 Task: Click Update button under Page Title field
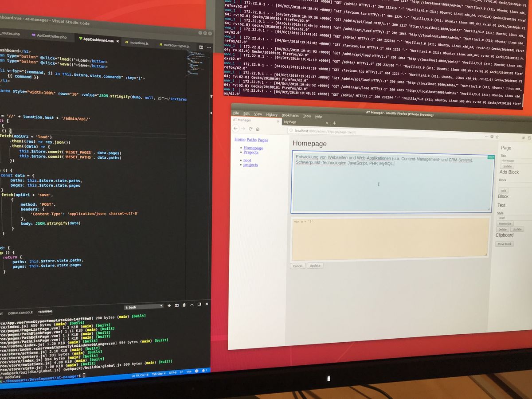click(507, 166)
